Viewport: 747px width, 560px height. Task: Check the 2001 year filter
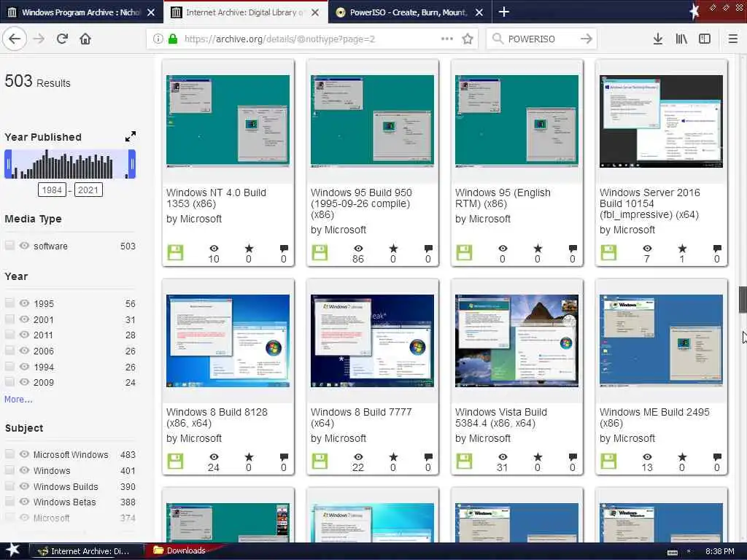pyautogui.click(x=9, y=319)
